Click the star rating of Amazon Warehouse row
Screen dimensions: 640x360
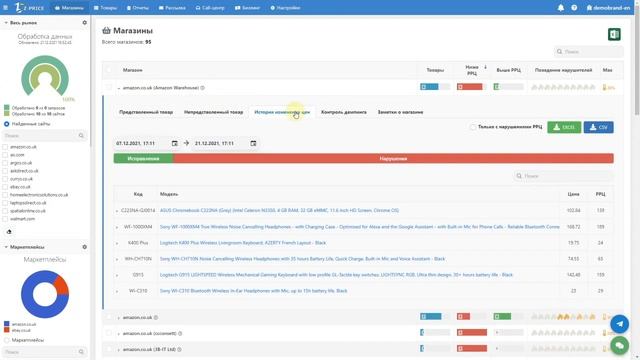(x=563, y=87)
